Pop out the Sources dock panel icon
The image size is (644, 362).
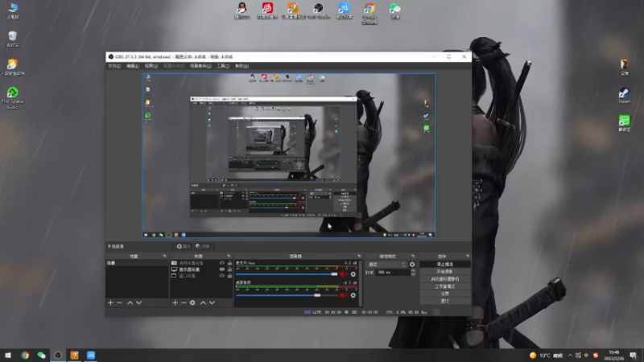[229, 256]
